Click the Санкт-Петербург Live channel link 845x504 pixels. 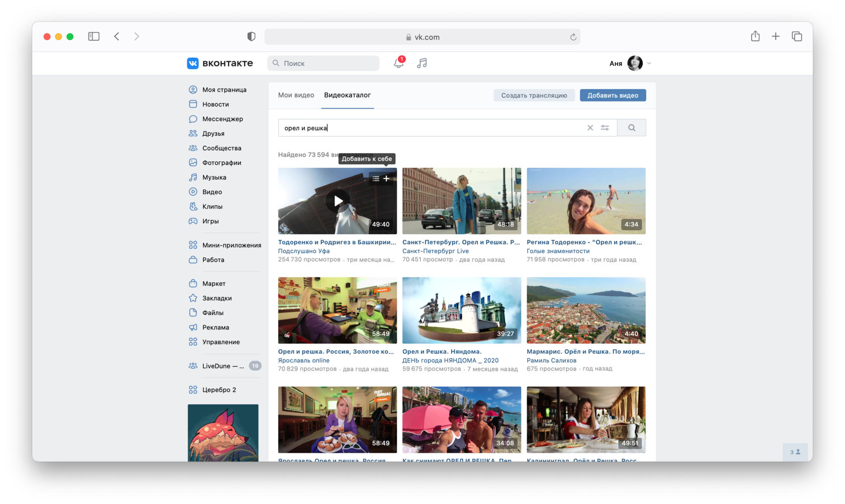[435, 251]
